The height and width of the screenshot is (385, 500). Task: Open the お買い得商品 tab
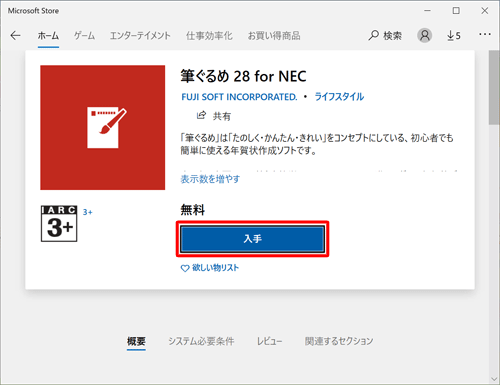(274, 36)
